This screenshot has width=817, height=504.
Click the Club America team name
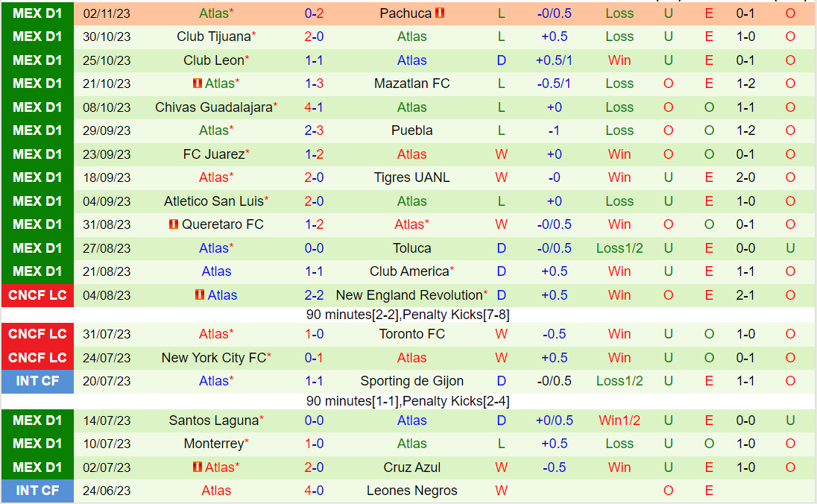409,271
